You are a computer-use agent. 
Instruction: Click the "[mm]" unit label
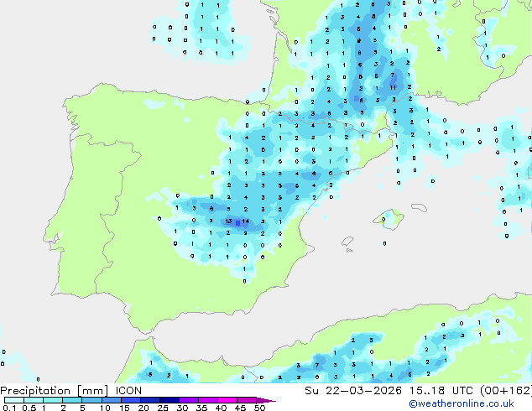point(93,391)
